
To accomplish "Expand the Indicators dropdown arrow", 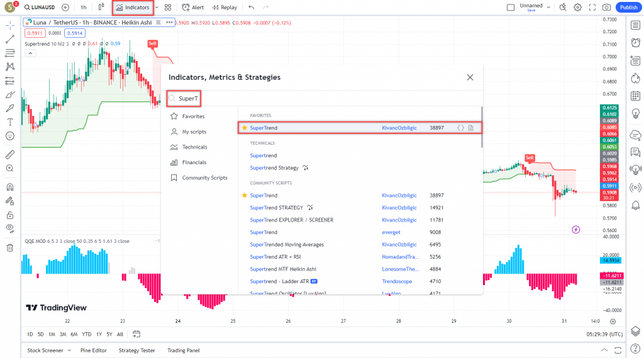I will click(x=157, y=8).
